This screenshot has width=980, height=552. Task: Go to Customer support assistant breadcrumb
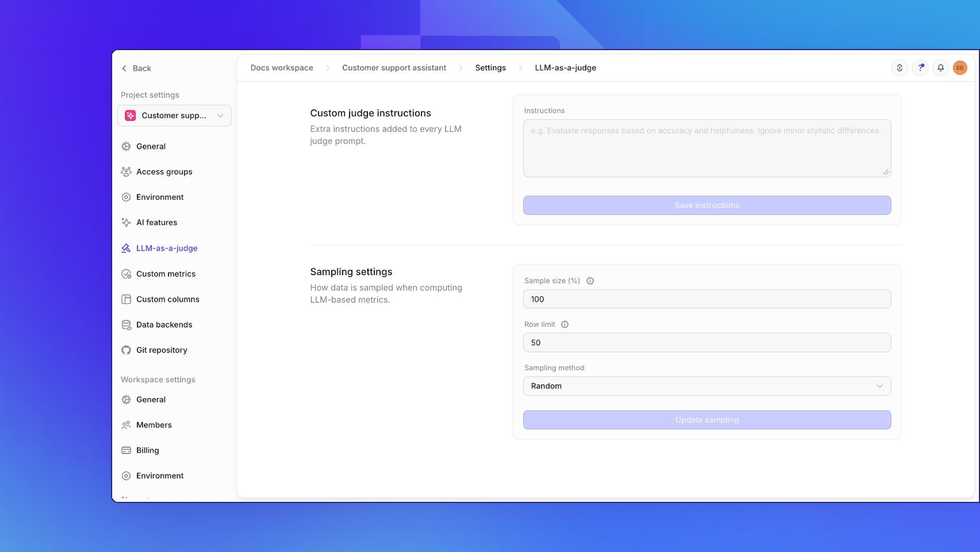pyautogui.click(x=394, y=68)
